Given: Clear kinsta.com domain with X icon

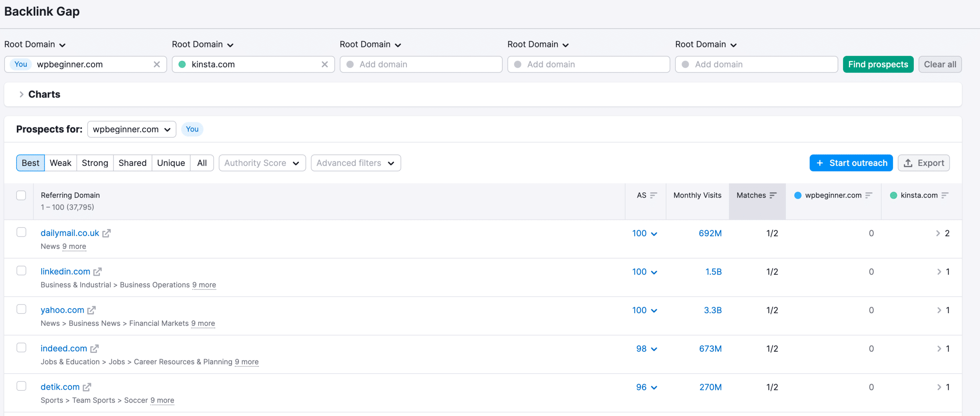Looking at the screenshot, I should [325, 64].
